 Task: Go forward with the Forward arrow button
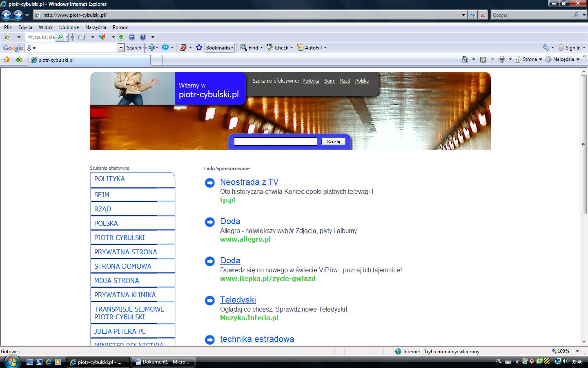coord(18,15)
